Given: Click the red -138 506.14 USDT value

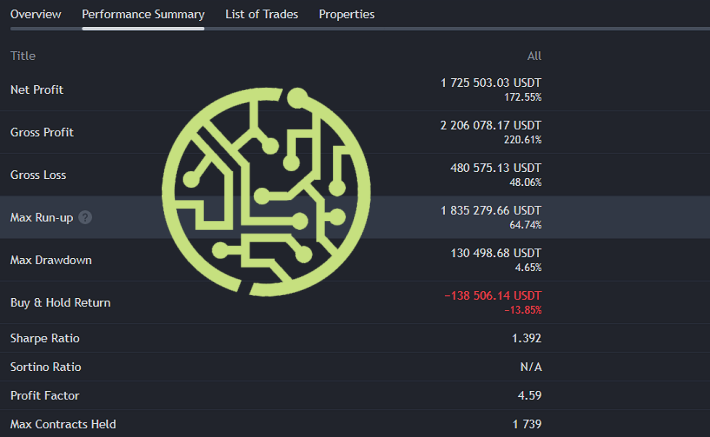Looking at the screenshot, I should click(x=493, y=296).
